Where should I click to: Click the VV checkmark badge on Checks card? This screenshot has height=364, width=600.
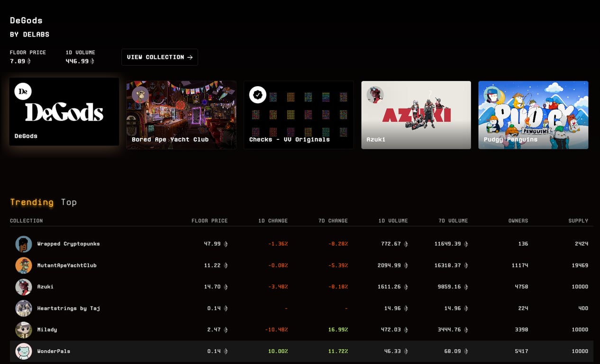pyautogui.click(x=257, y=94)
